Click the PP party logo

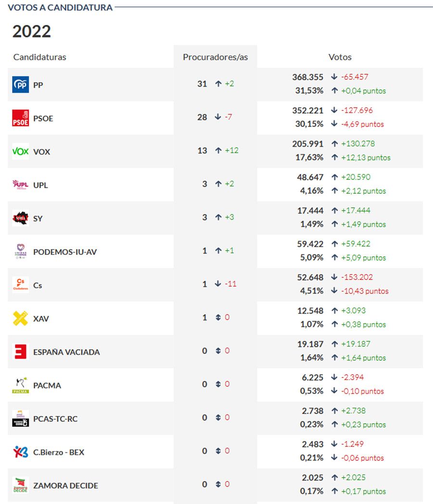click(21, 85)
